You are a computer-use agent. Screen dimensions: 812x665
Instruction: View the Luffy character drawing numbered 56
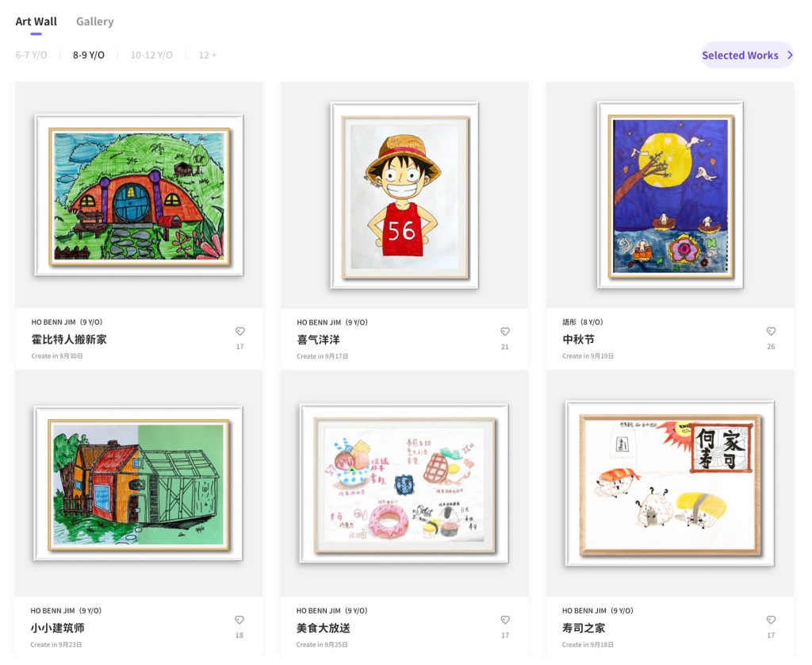click(404, 195)
